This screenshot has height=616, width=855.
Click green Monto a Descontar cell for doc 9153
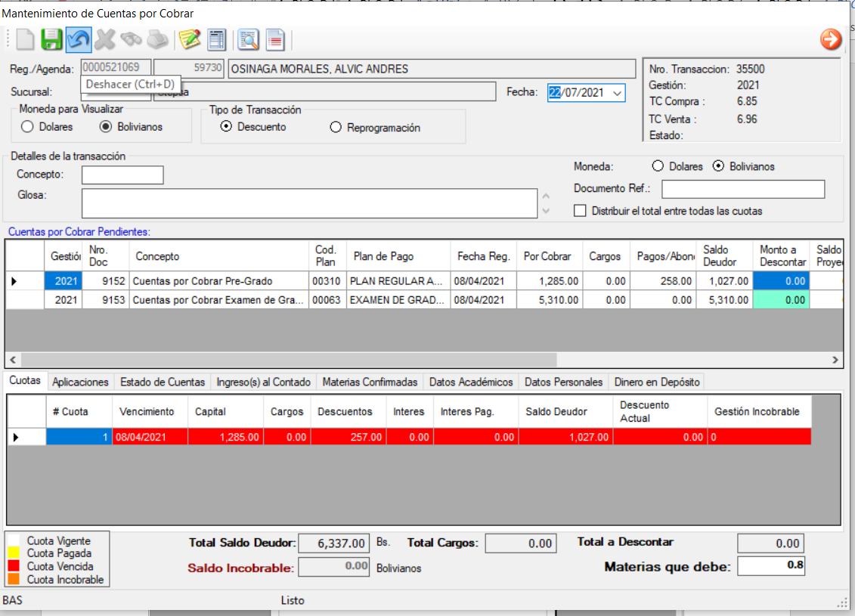point(781,300)
